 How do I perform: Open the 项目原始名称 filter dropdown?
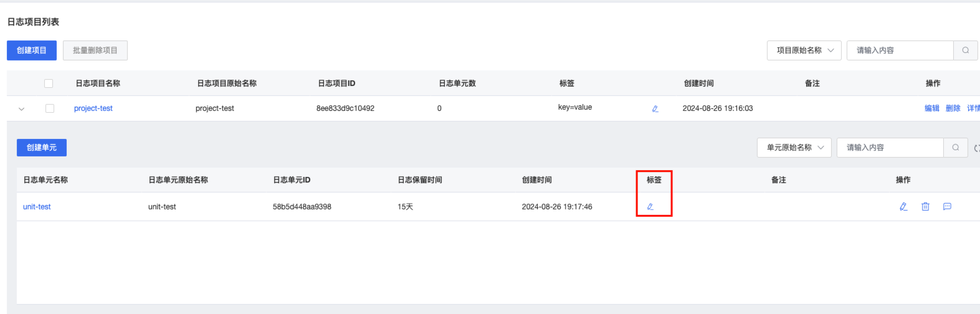click(804, 50)
